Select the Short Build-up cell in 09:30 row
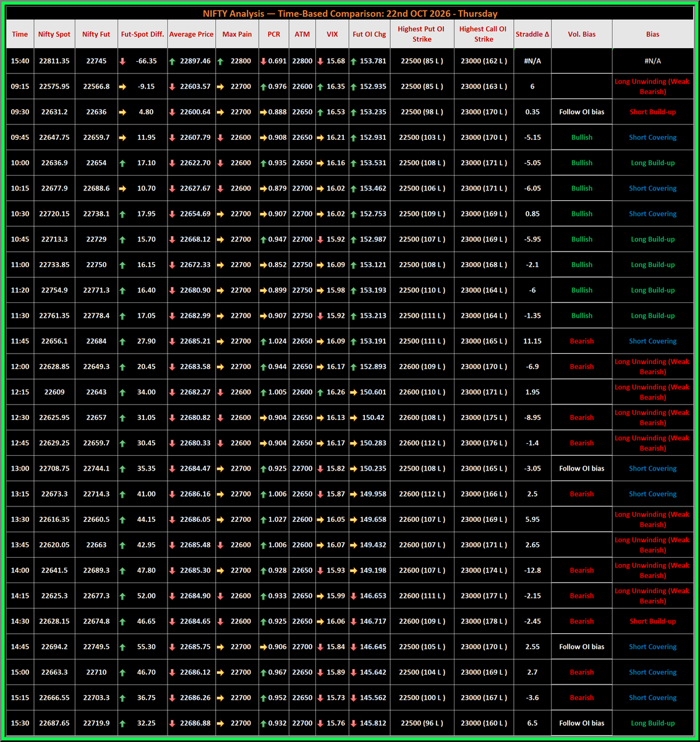 click(653, 112)
